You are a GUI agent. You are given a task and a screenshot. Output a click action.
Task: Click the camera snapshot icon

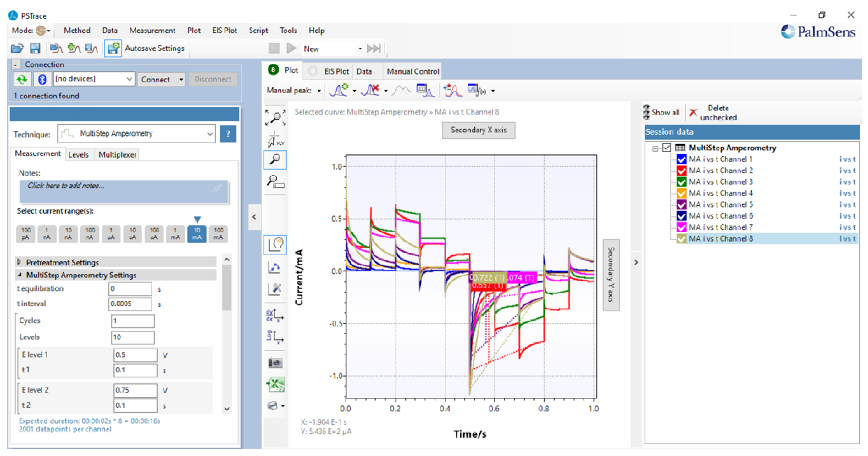pos(275,363)
